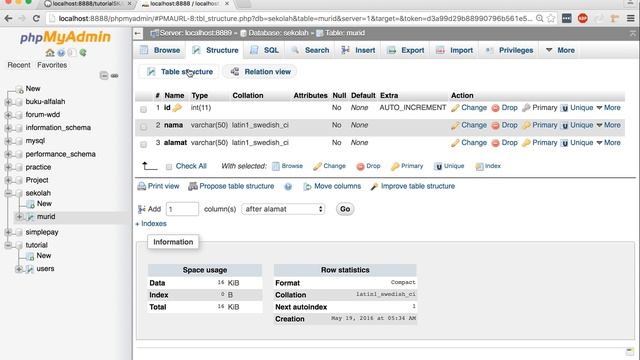Image resolution: width=640 pixels, height=360 pixels.
Task: Click the zoom magnifier in address bar
Action: pos(540,18)
